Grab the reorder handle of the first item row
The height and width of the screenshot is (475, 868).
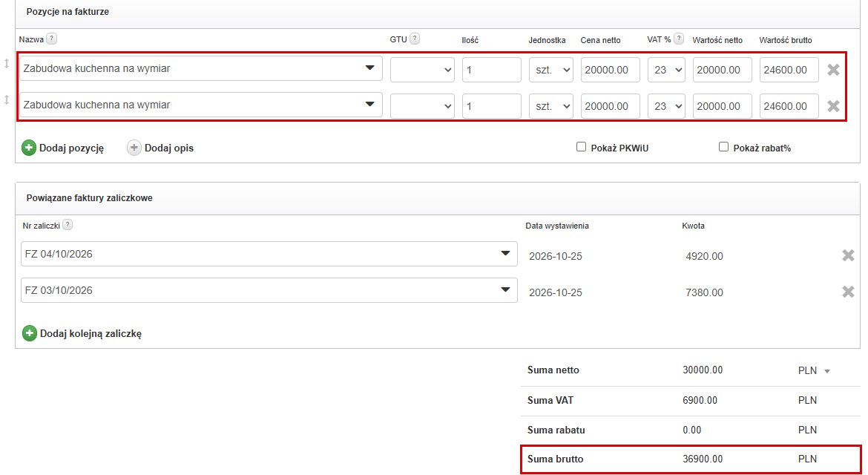[7, 64]
